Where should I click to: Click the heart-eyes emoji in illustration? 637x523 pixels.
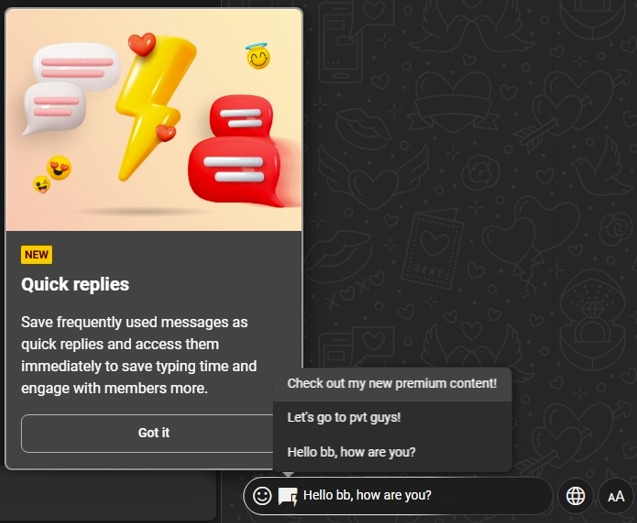point(59,167)
